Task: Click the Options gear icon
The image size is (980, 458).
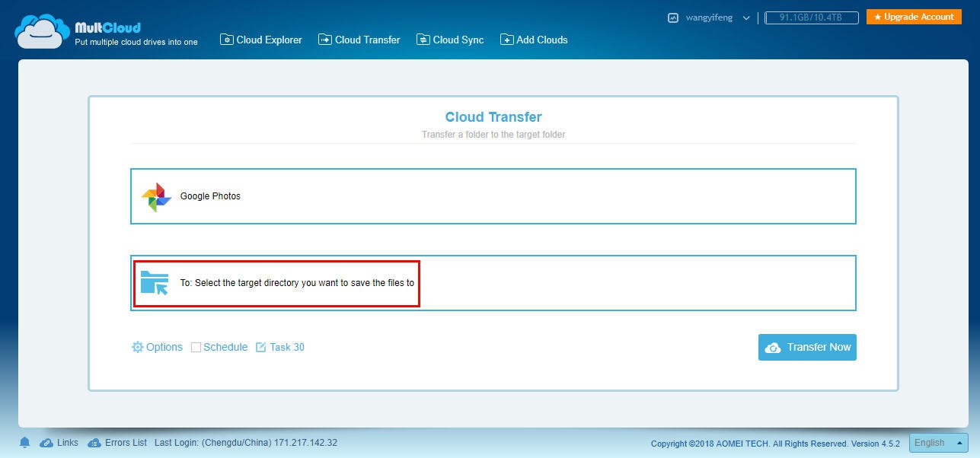Action: (x=137, y=347)
